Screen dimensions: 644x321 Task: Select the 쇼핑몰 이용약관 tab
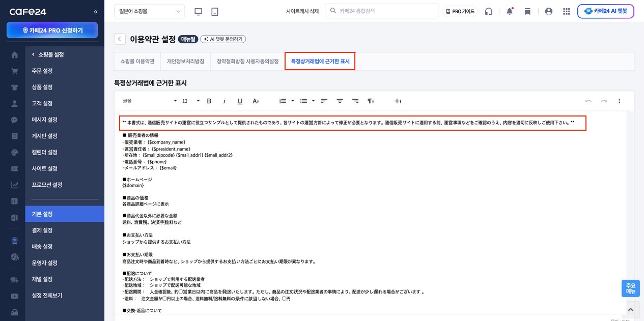(137, 61)
